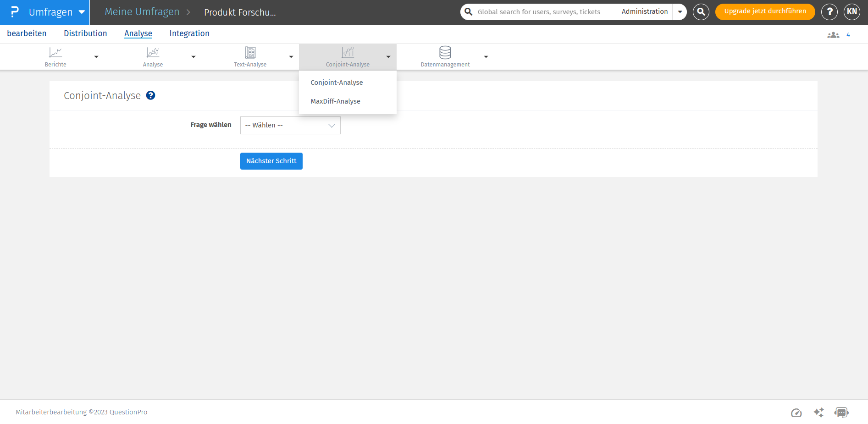
Task: Open the chat support icon in footer
Action: pyautogui.click(x=841, y=413)
